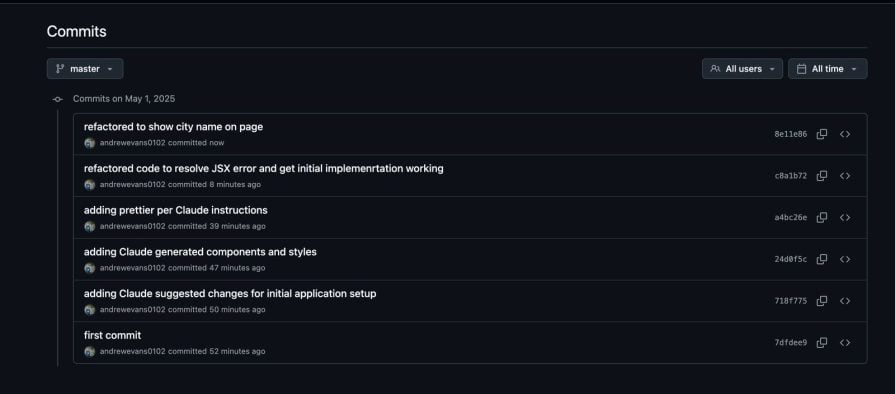Open the 'first commit' commit message link
The width and height of the screenshot is (895, 394).
(112, 335)
